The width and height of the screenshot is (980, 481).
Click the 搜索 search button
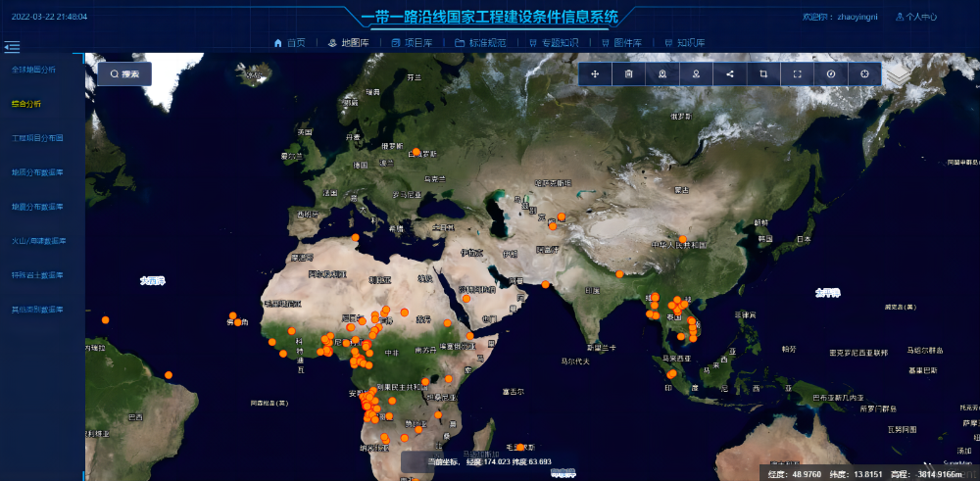pyautogui.click(x=124, y=74)
